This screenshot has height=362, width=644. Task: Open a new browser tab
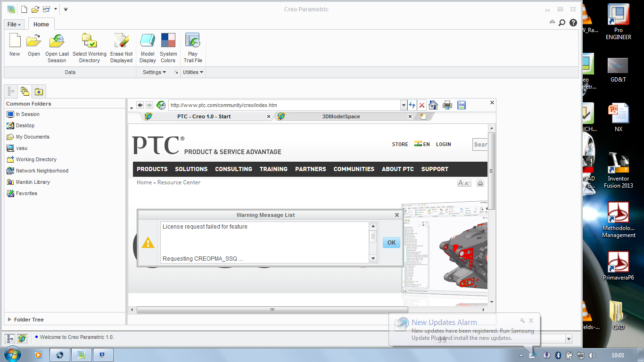[x=423, y=116]
